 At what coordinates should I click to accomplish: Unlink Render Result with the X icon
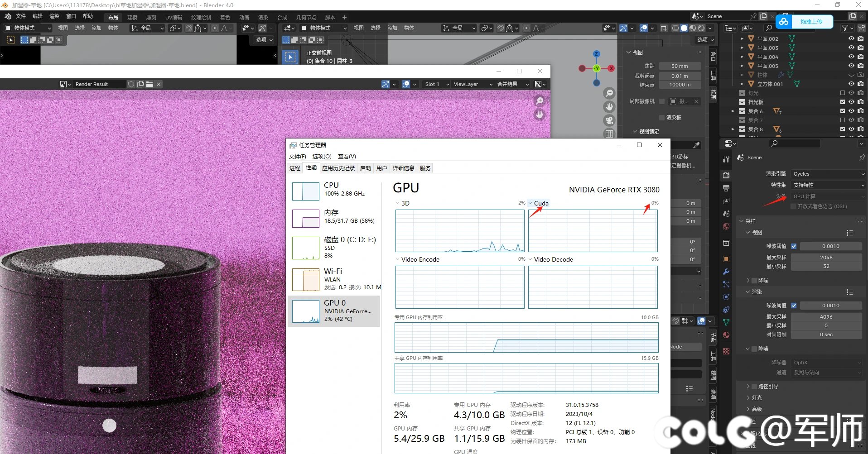159,84
